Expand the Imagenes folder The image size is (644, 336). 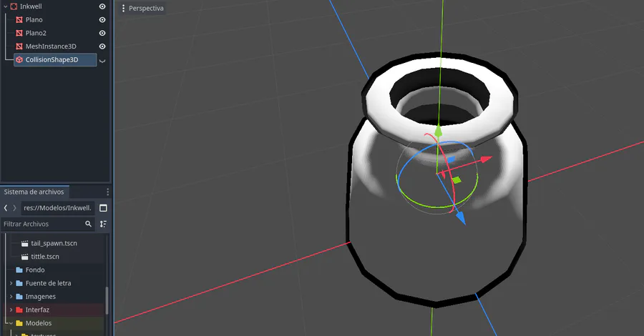[x=11, y=297]
